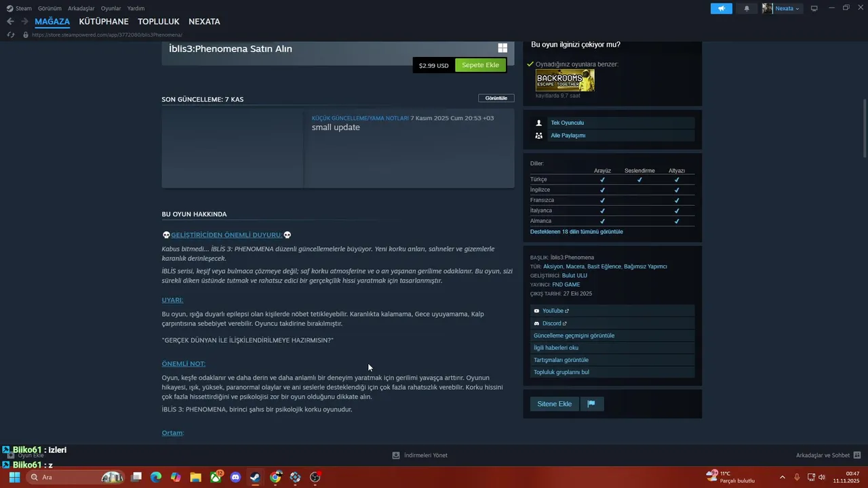Viewport: 868px width, 488px height.
Task: Switch to Big Picture mode via monitor icon
Action: [x=814, y=8]
